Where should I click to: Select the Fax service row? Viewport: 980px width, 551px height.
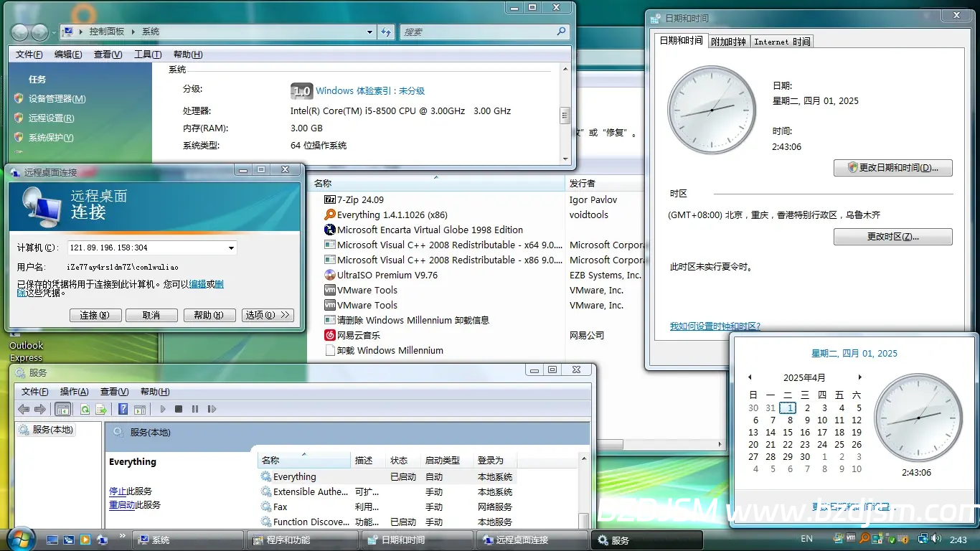pyautogui.click(x=387, y=507)
